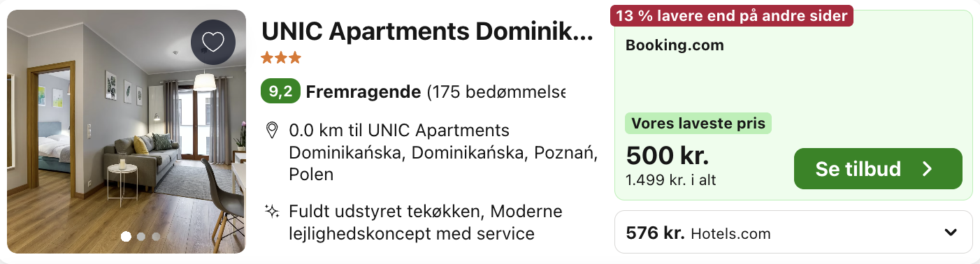Switch to the second photo dot
This screenshot has height=264, width=980.
coord(141,237)
